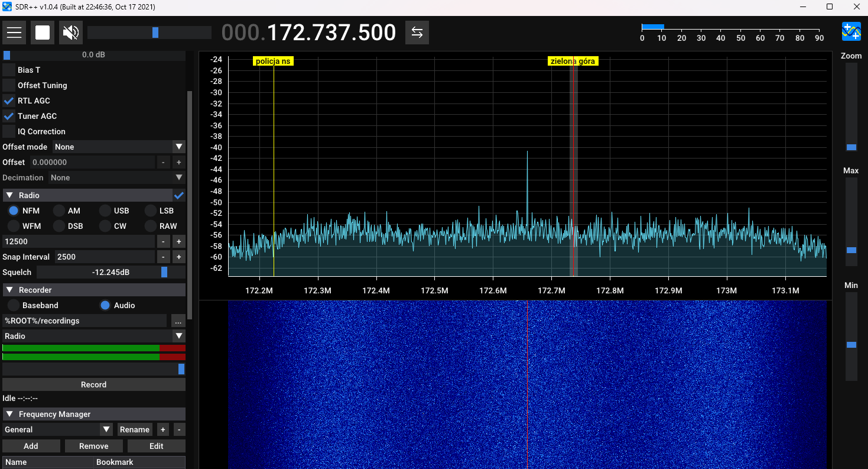Enable the Bias T checkbox
Viewport: 868px width, 469px height.
(x=9, y=70)
